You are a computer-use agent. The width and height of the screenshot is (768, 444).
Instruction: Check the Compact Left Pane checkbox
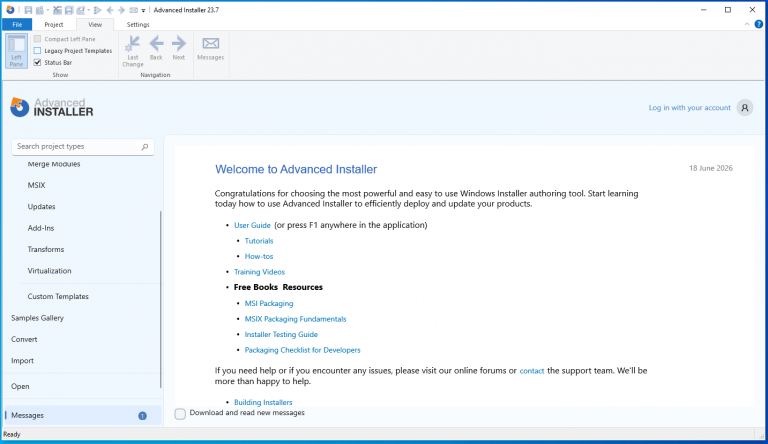click(x=37, y=39)
